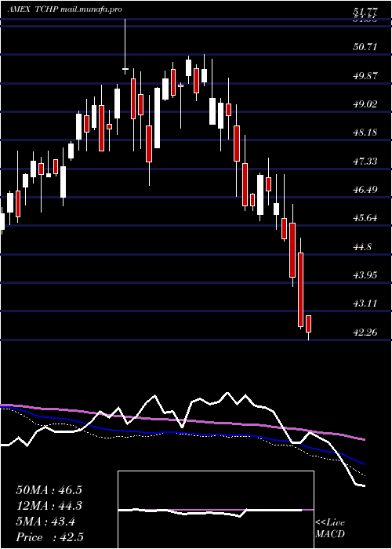The image size is (392, 549).
Task: Click the 'Price : 42.5' readout
Action: (49, 537)
